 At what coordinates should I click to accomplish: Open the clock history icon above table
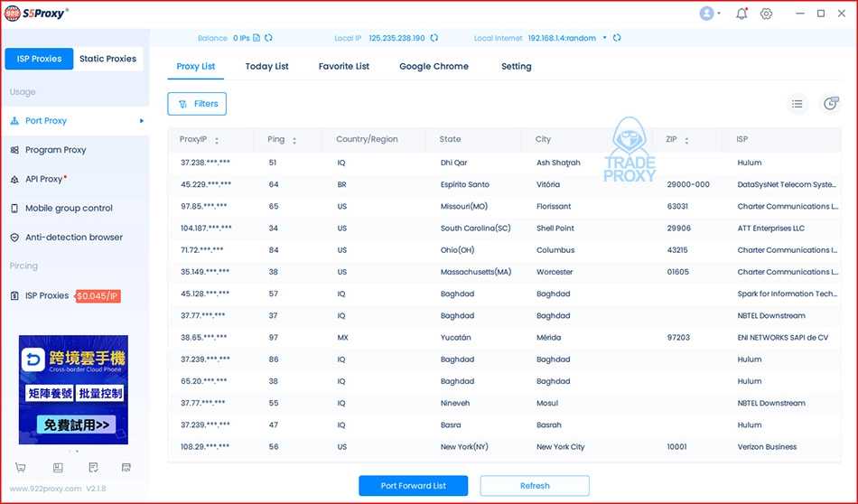coord(830,104)
